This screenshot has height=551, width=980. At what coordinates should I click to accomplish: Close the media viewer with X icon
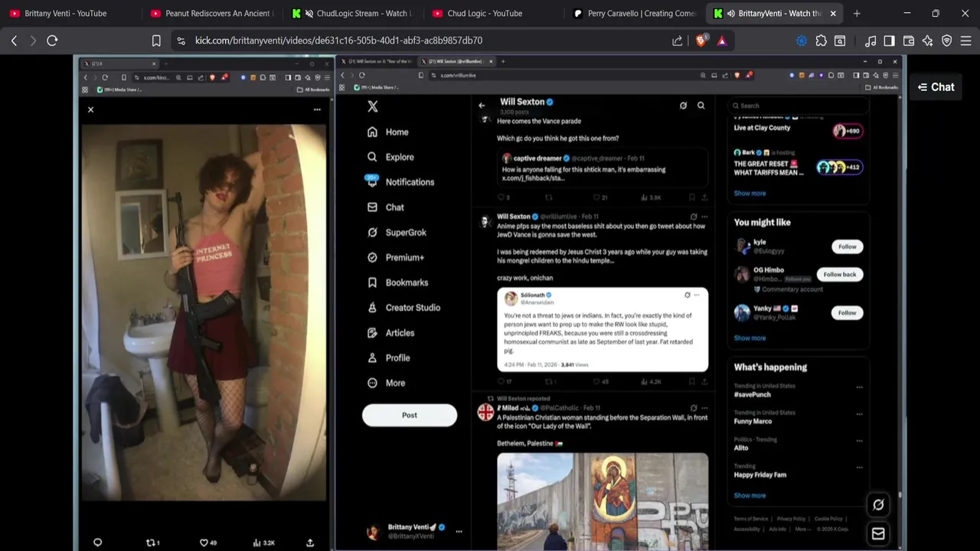click(90, 109)
